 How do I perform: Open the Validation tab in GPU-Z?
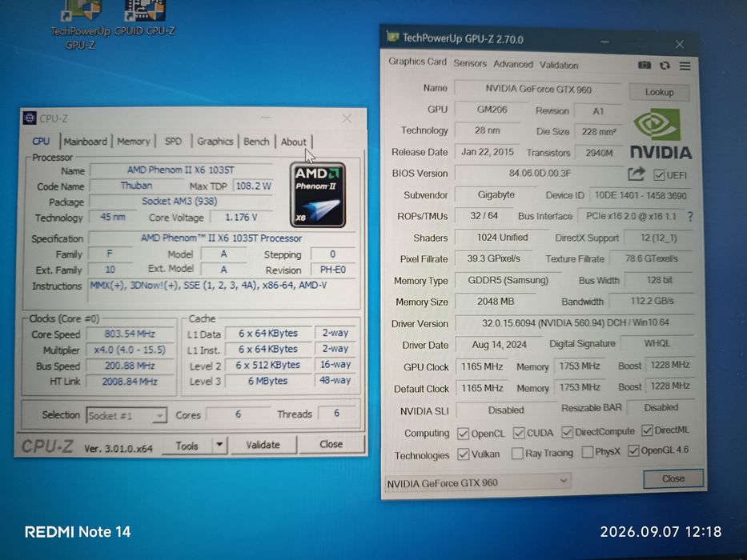[x=559, y=65]
